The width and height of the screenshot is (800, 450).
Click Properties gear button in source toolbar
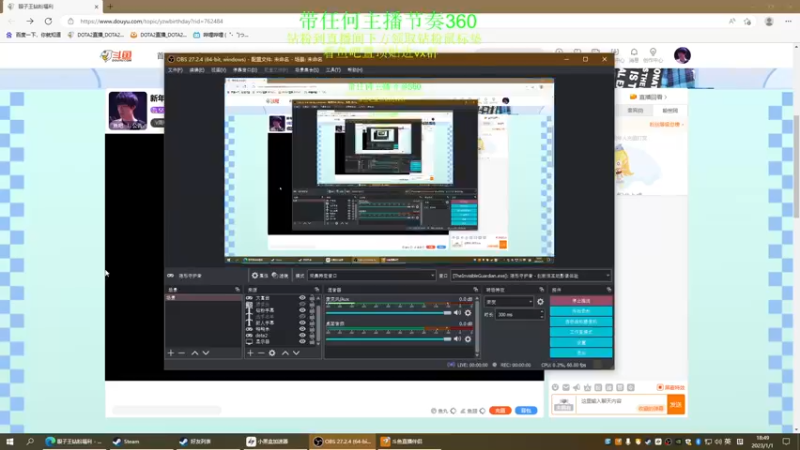pyautogui.click(x=260, y=276)
